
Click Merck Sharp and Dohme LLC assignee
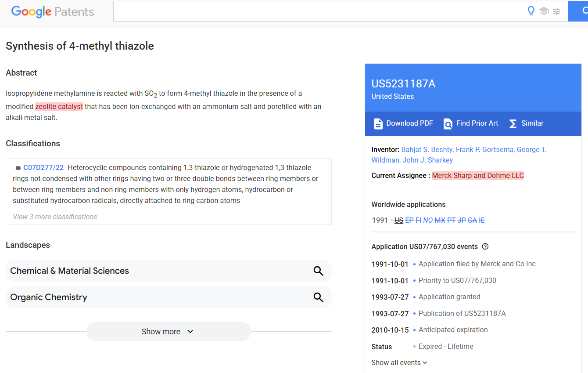pos(478,176)
